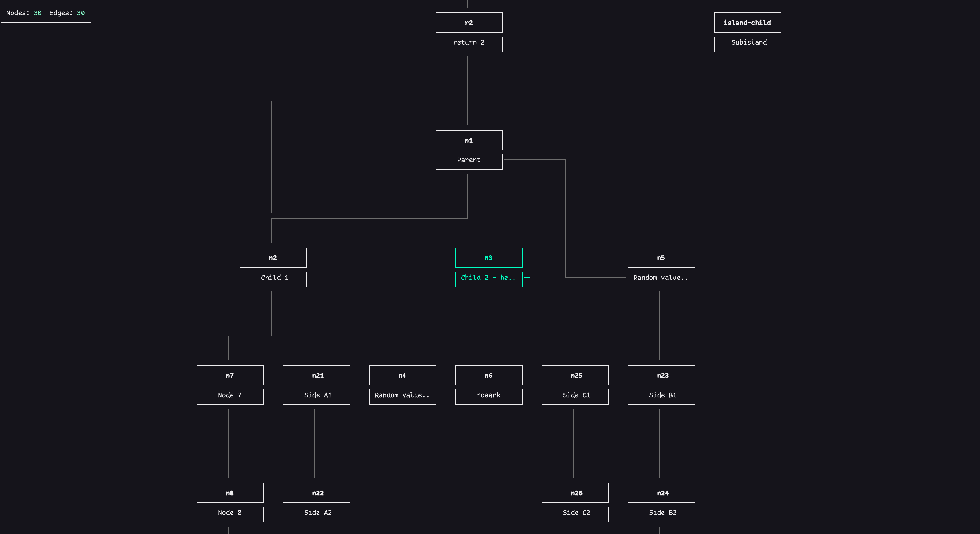Select the n21 Side A1 node
Screen dimensions: 980x534
click(316, 376)
